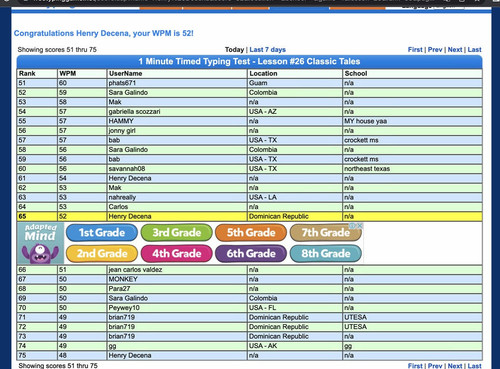Switch to the Last 7 days scores
This screenshot has width=500, height=369.
(268, 50)
